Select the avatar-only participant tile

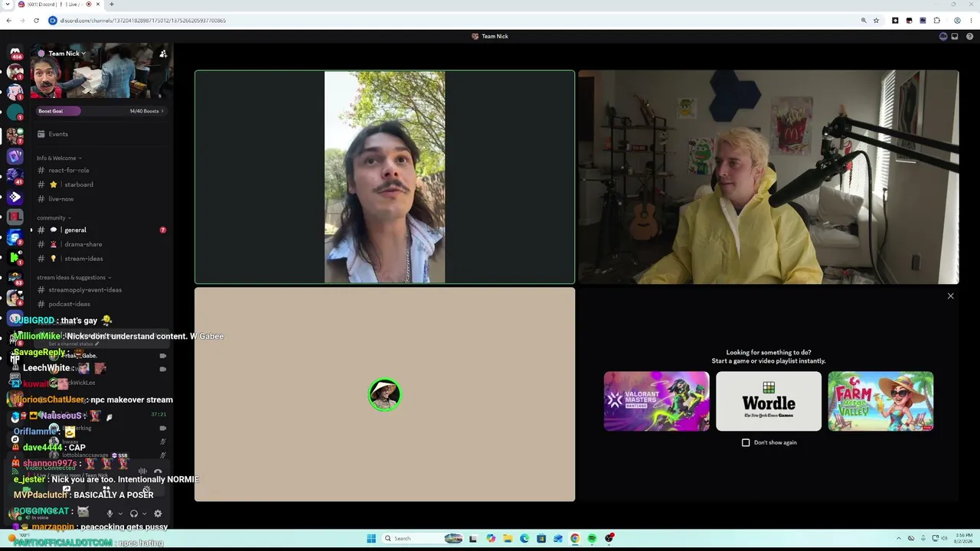pos(384,395)
